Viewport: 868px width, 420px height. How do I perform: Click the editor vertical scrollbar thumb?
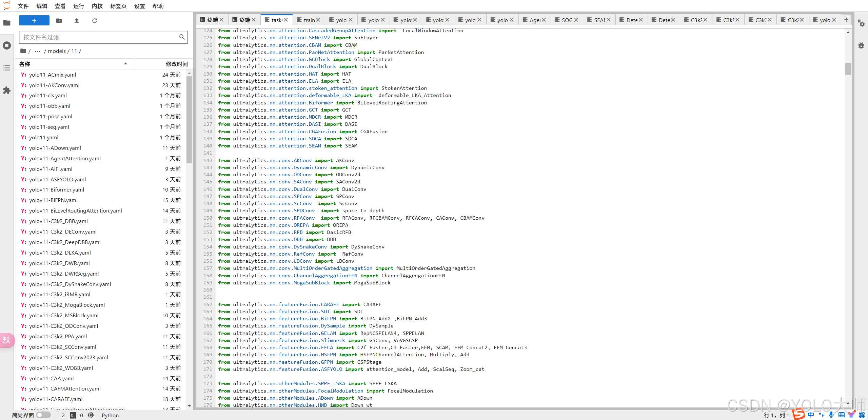pyautogui.click(x=848, y=69)
